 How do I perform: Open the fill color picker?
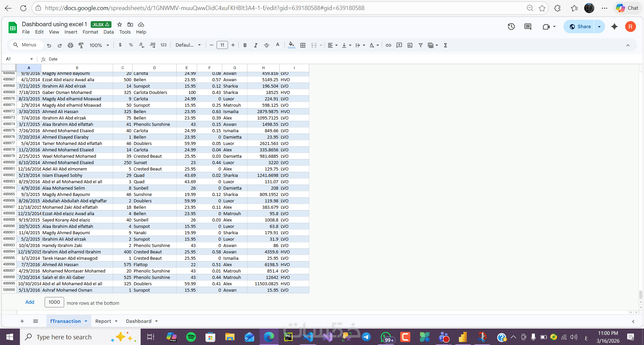291,45
